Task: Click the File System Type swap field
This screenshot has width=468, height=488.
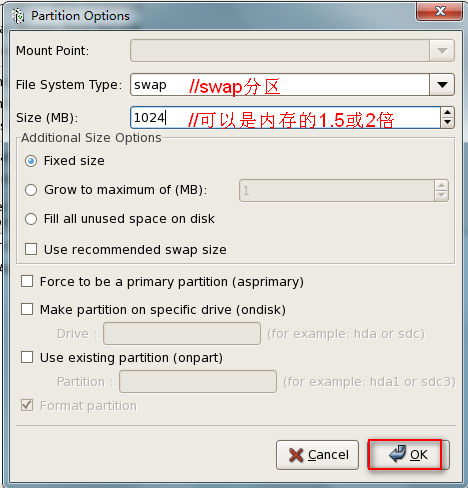Action: [280, 85]
